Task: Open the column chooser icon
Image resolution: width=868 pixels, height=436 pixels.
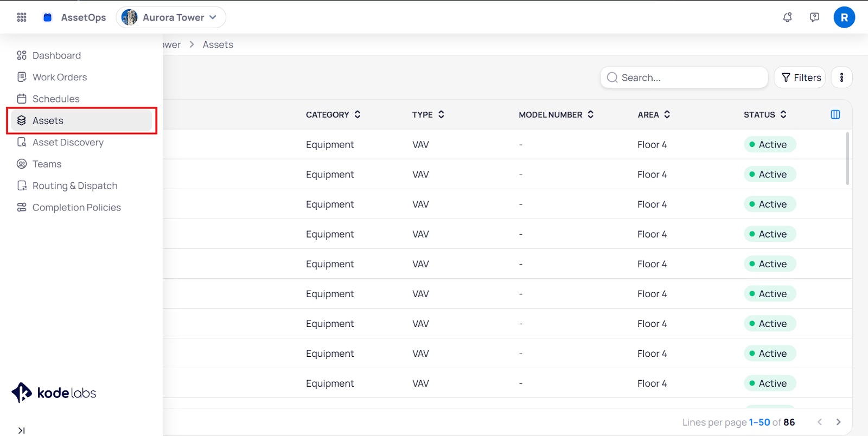Action: 835,114
